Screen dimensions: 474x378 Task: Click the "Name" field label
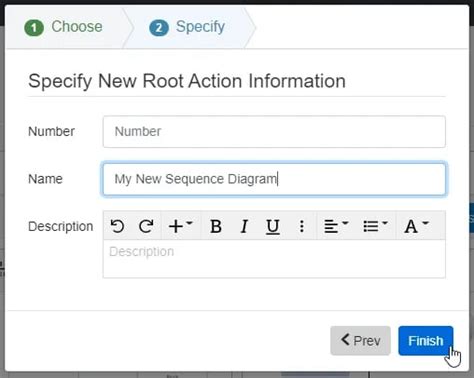tap(45, 179)
